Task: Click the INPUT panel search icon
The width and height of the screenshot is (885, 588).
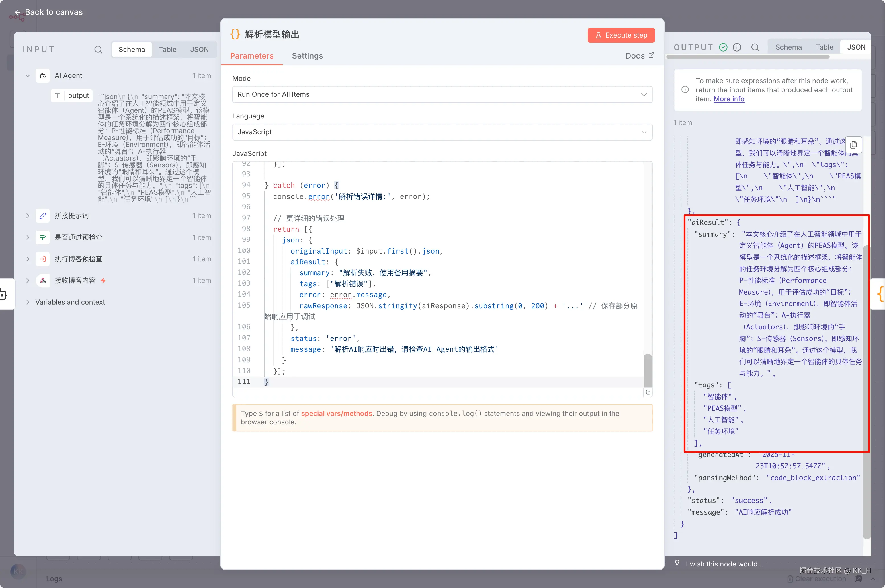Action: click(98, 50)
